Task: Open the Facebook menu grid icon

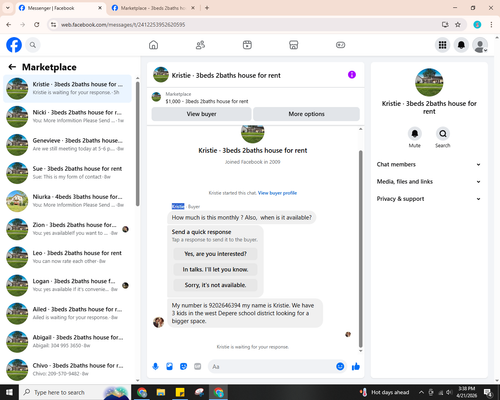Action: (442, 45)
